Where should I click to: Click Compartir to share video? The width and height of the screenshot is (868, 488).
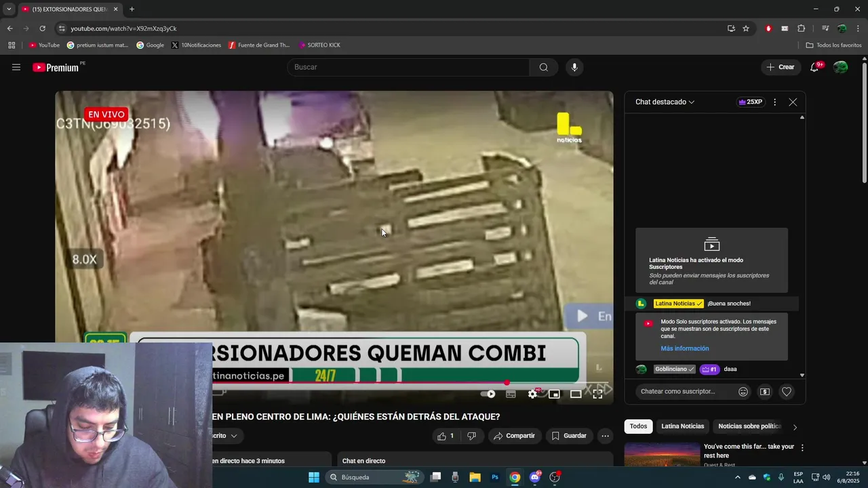[514, 436]
